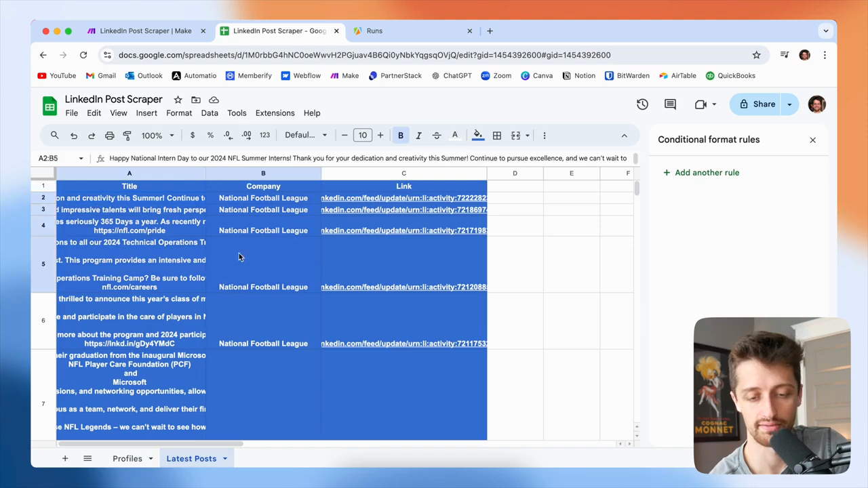Bookmark this page with star icon
Screen dimensions: 868x488
coord(756,55)
